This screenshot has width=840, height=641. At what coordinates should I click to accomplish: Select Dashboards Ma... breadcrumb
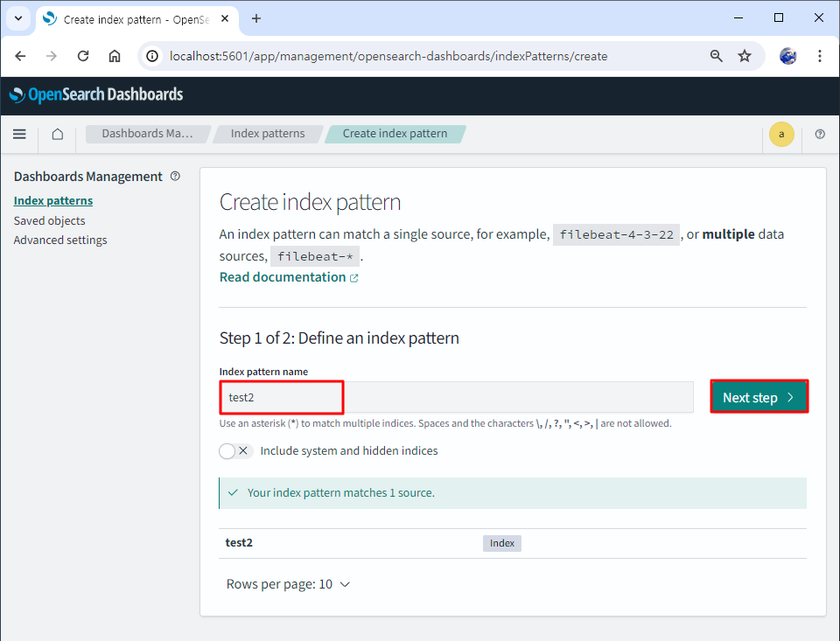147,134
